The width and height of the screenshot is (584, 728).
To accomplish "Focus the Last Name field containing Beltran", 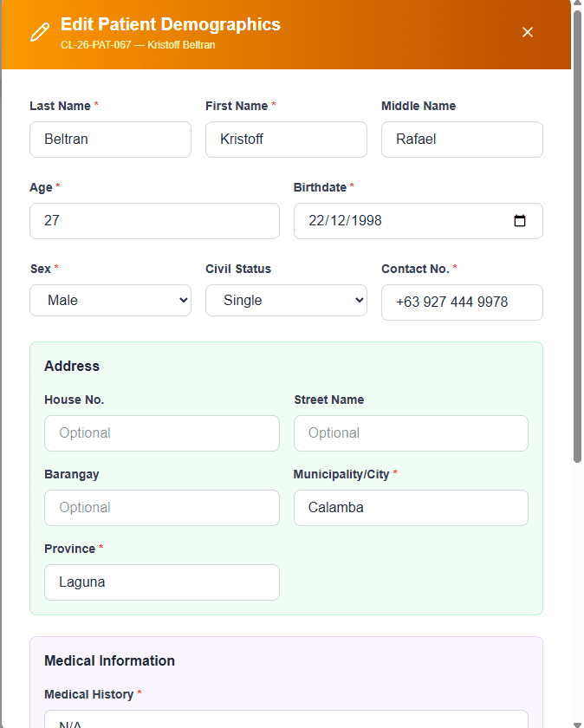I will click(110, 140).
